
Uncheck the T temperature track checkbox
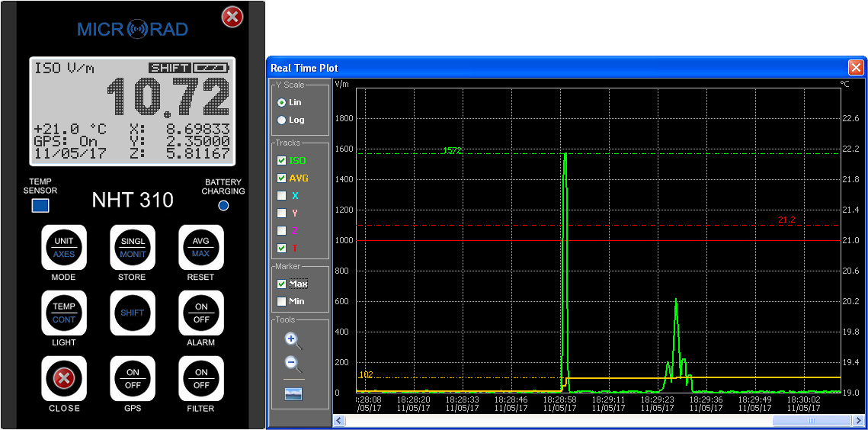tap(281, 248)
